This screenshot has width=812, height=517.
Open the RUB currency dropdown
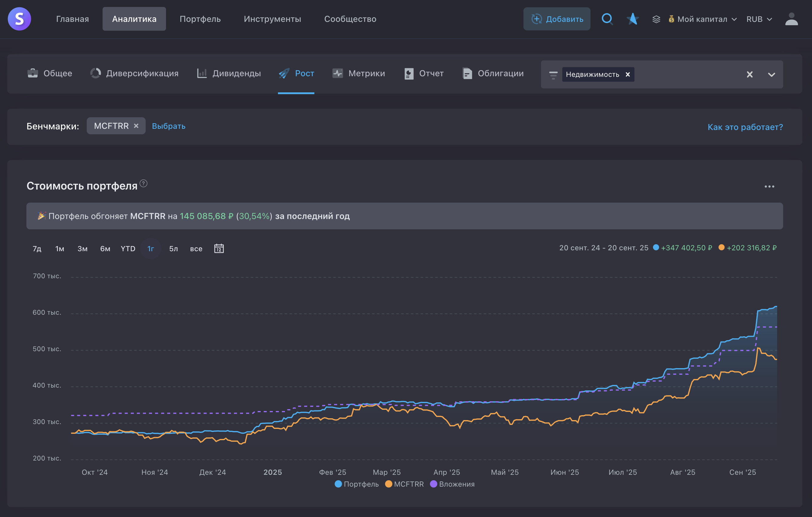759,19
